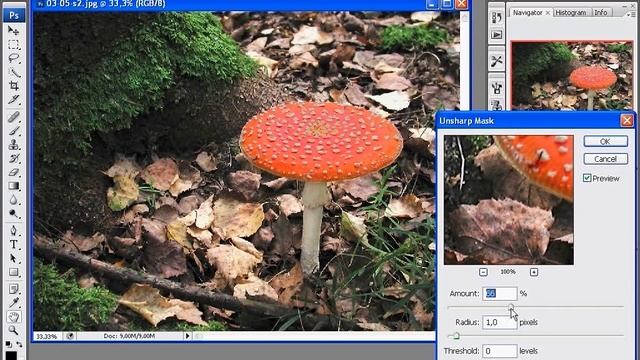Click the status bar icon beside zoom percentage
This screenshot has width=640, height=360.
pos(70,336)
